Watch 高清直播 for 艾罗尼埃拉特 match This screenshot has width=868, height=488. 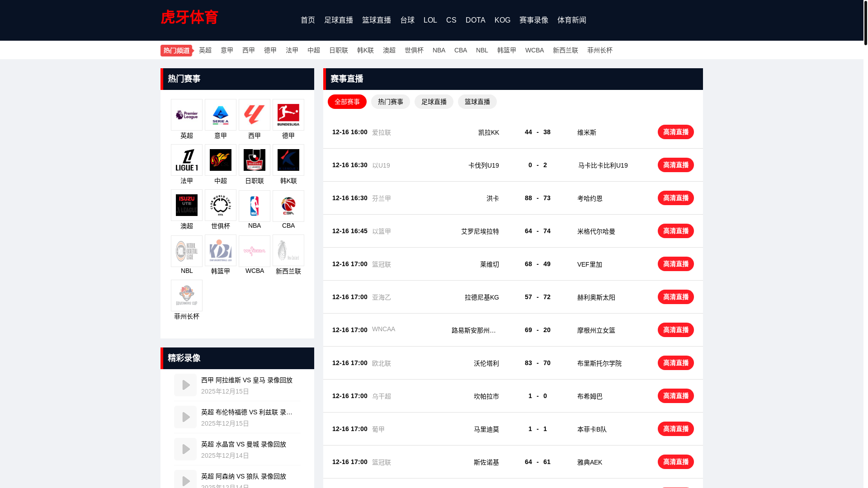[x=676, y=231]
